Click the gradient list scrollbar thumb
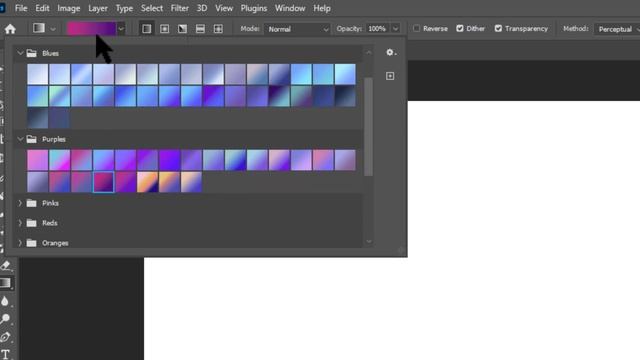 [369, 127]
